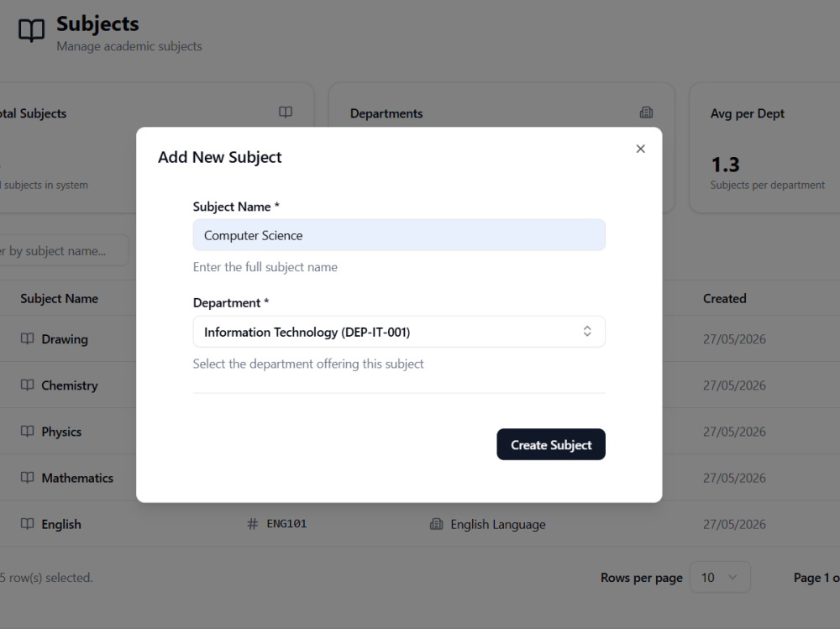This screenshot has height=629, width=840.
Task: Click the book icon beside English
Action: tap(28, 524)
